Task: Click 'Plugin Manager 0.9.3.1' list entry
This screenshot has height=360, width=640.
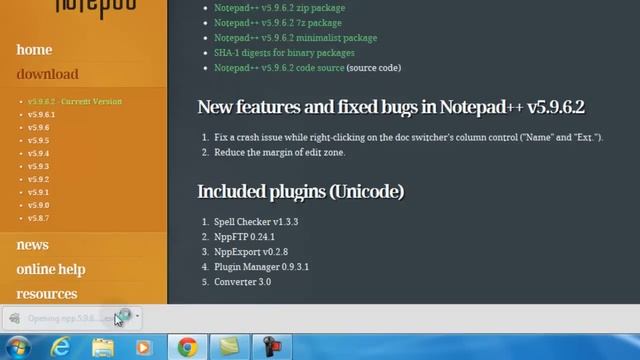Action: tap(261, 267)
